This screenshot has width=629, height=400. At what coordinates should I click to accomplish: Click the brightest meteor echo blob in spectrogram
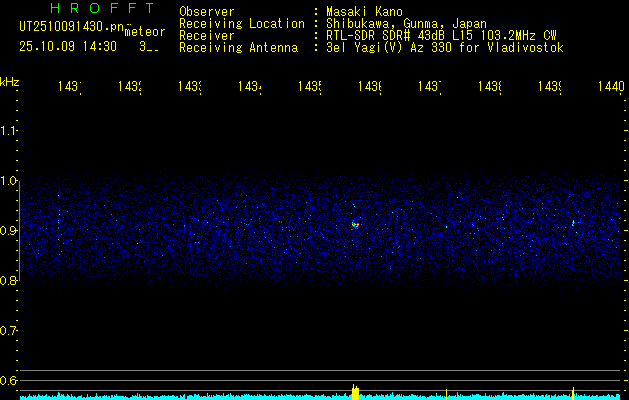tap(355, 224)
